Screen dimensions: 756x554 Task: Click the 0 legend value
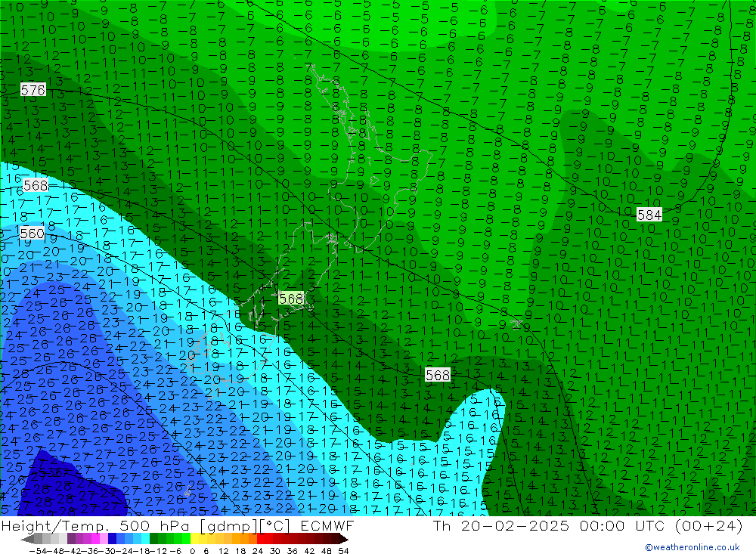(x=192, y=551)
